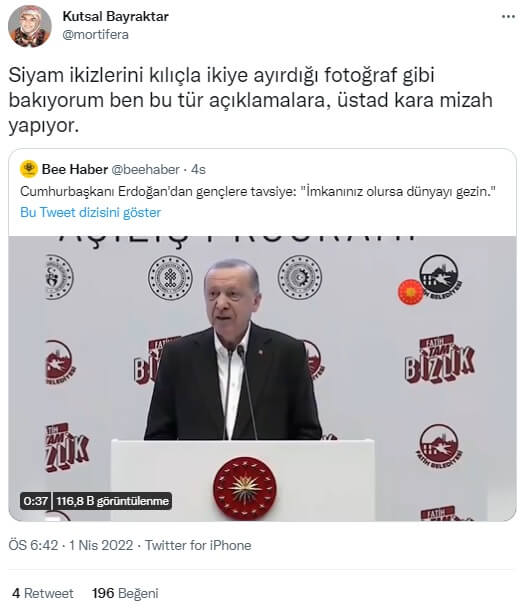Click the presidential seal on the podium in video
Image resolution: width=532 pixels, height=616 pixels.
244,488
